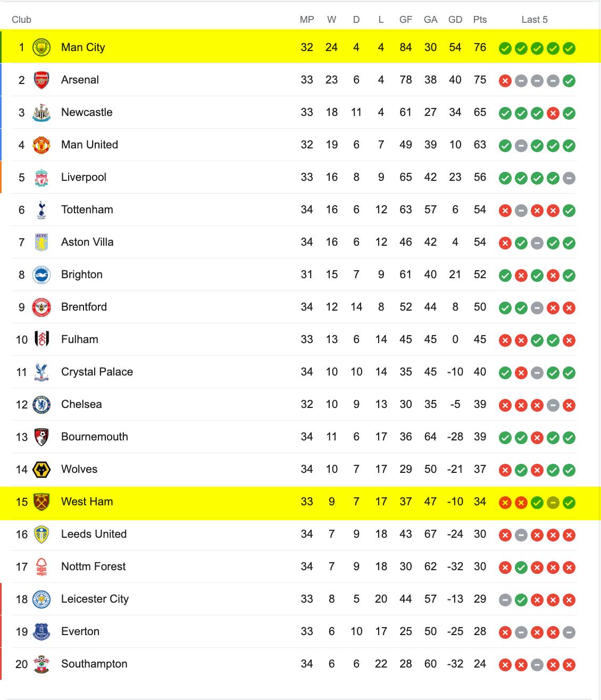Click the Last 5 column header
Screen dimensions: 601x700
click(535, 20)
